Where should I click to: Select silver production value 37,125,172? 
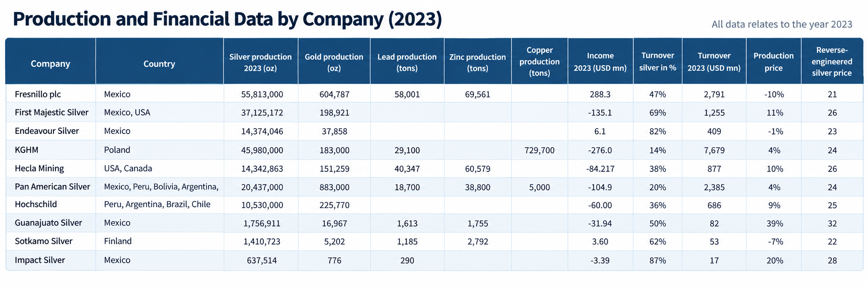262,113
